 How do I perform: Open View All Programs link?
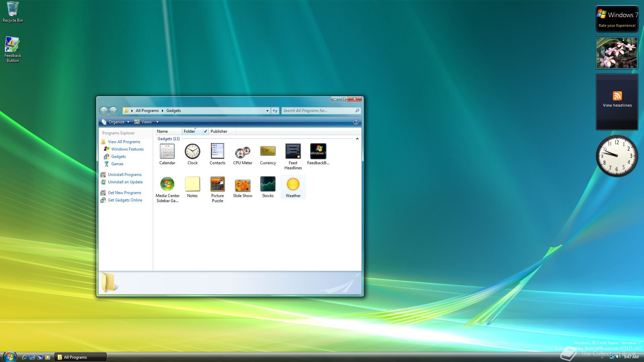coord(124,142)
